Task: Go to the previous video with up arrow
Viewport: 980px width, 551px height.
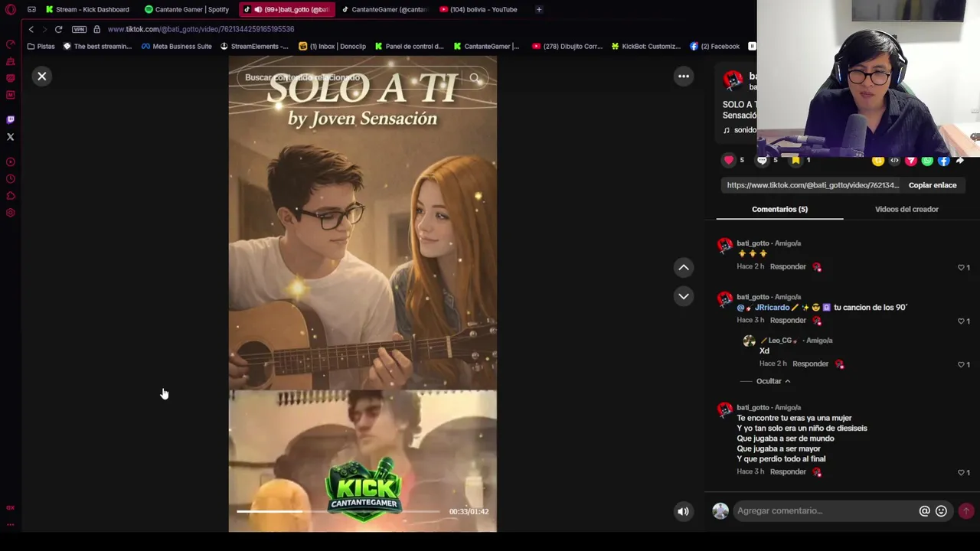Action: click(x=684, y=267)
